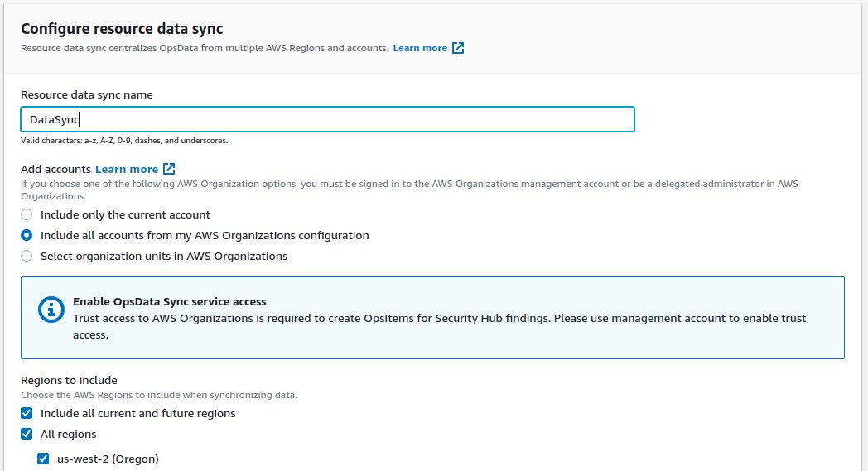Click the Add accounts section label
Image resolution: width=868 pixels, height=471 pixels.
tap(55, 169)
